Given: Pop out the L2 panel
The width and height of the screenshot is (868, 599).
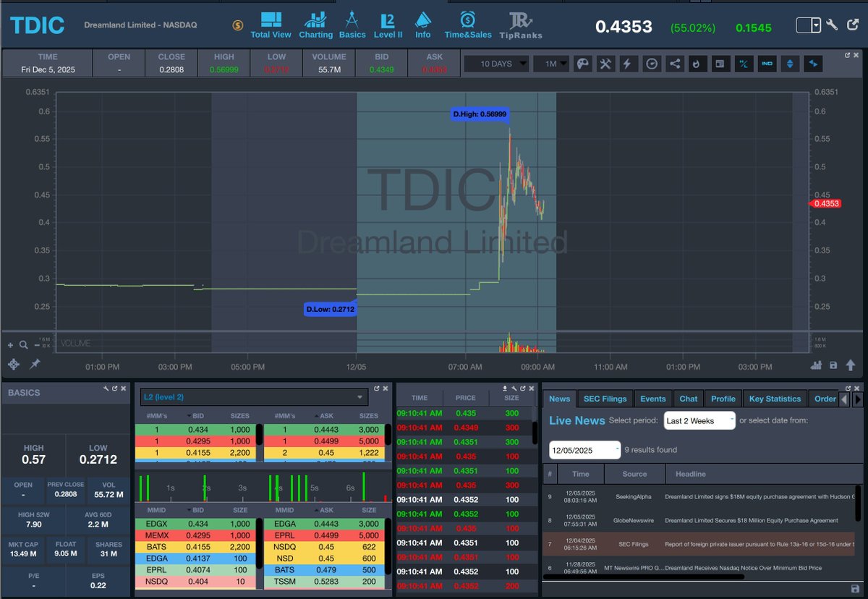Looking at the screenshot, I should [x=376, y=388].
